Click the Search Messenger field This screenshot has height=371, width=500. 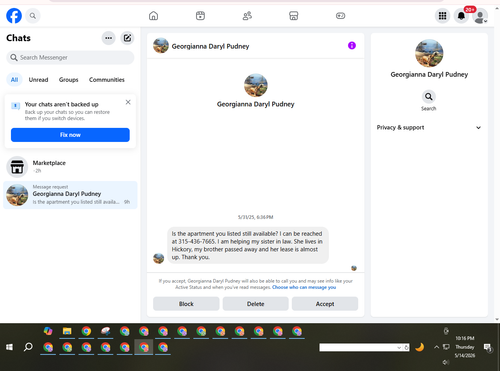(x=70, y=58)
